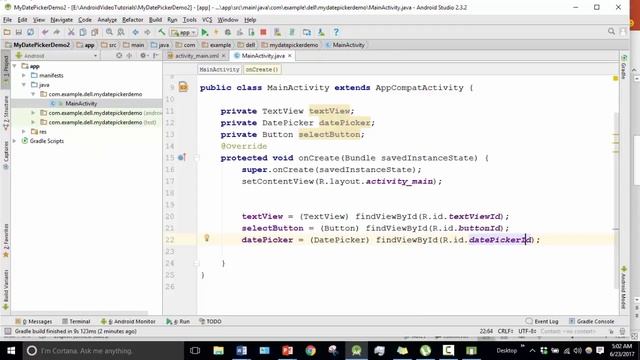Image resolution: width=640 pixels, height=360 pixels.
Task: Toggle the Structure tool window side tab
Action: 6,113
